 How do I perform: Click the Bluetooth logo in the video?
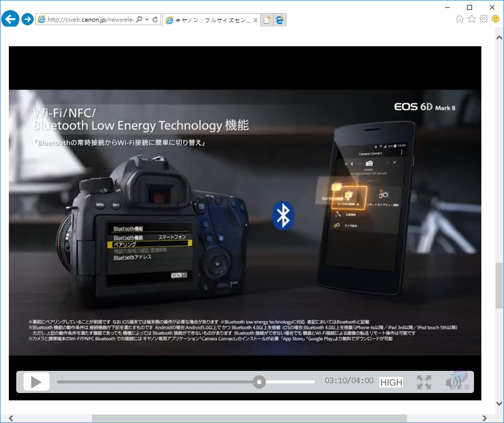click(x=283, y=215)
